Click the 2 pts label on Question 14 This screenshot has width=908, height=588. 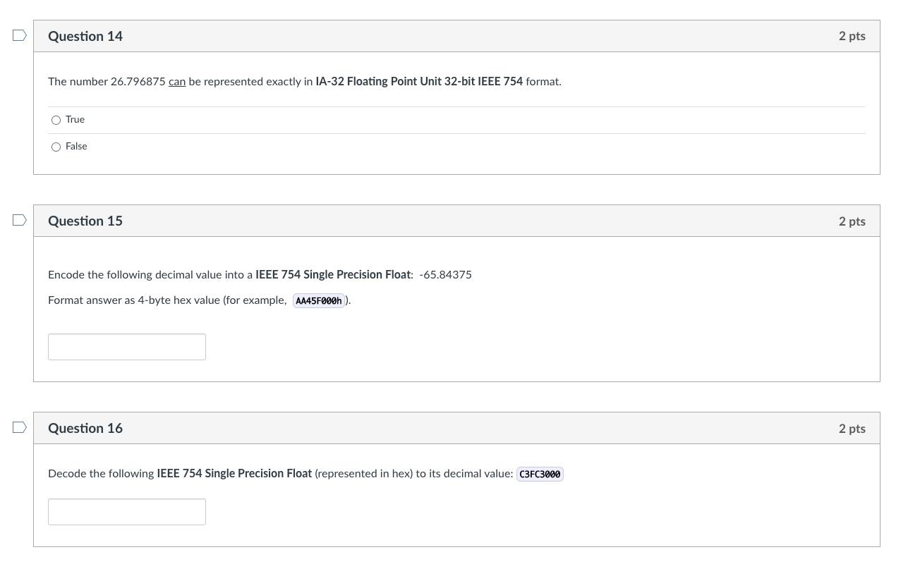coord(852,36)
